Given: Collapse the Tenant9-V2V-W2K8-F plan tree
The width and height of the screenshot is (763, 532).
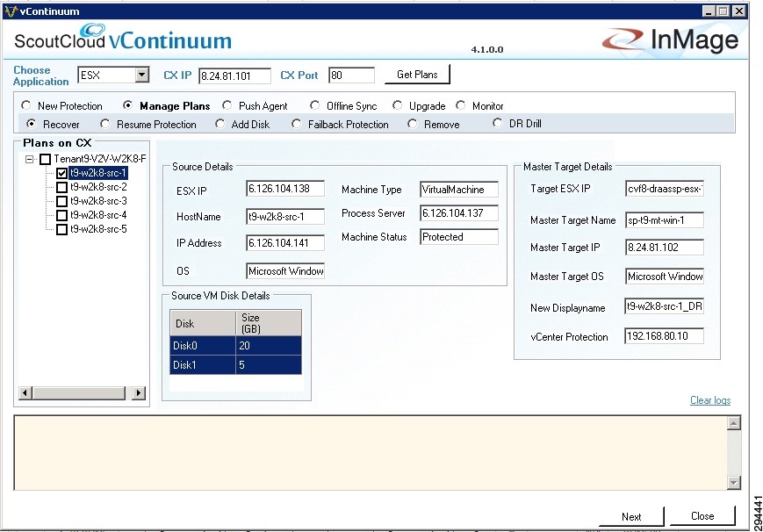Looking at the screenshot, I should 30,159.
